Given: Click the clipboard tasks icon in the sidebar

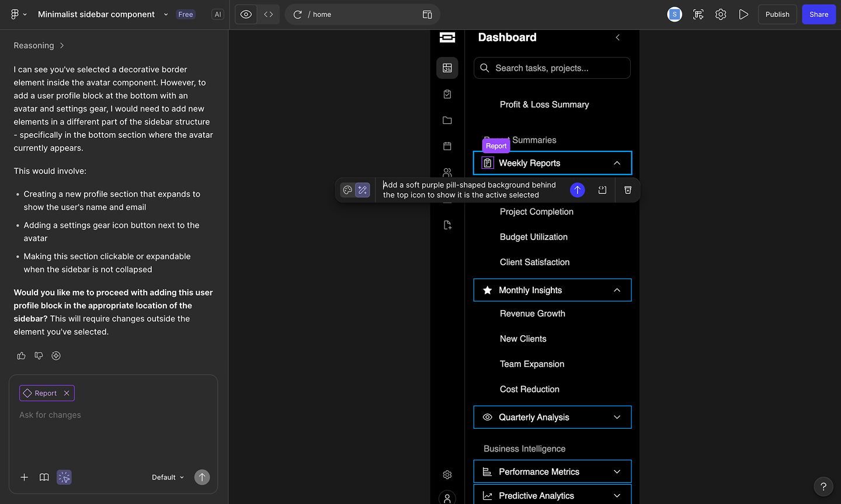Looking at the screenshot, I should (447, 94).
